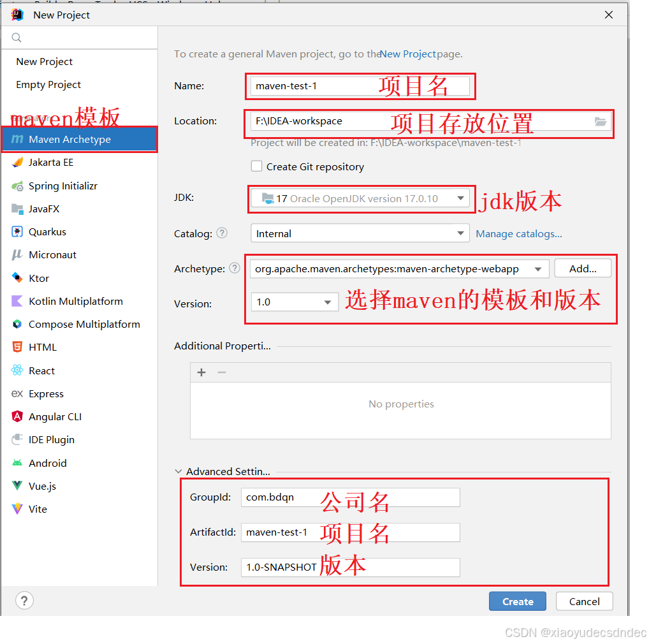Select the Micronaut generator label
The width and height of the screenshot is (649, 644).
[x=52, y=255]
